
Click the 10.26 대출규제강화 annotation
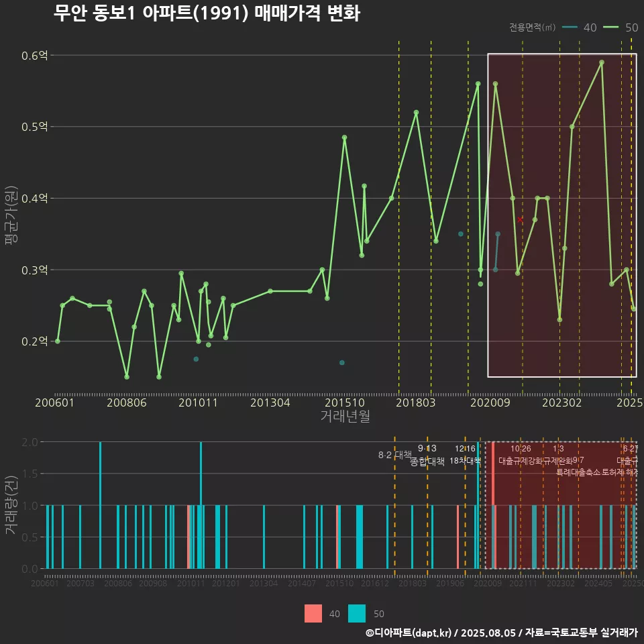click(x=521, y=455)
